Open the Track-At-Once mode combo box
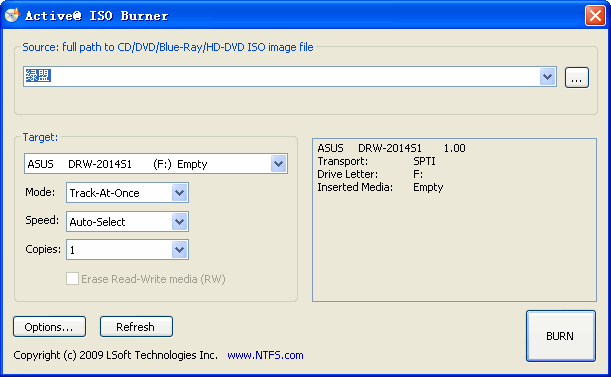The width and height of the screenshot is (611, 377). pos(127,193)
